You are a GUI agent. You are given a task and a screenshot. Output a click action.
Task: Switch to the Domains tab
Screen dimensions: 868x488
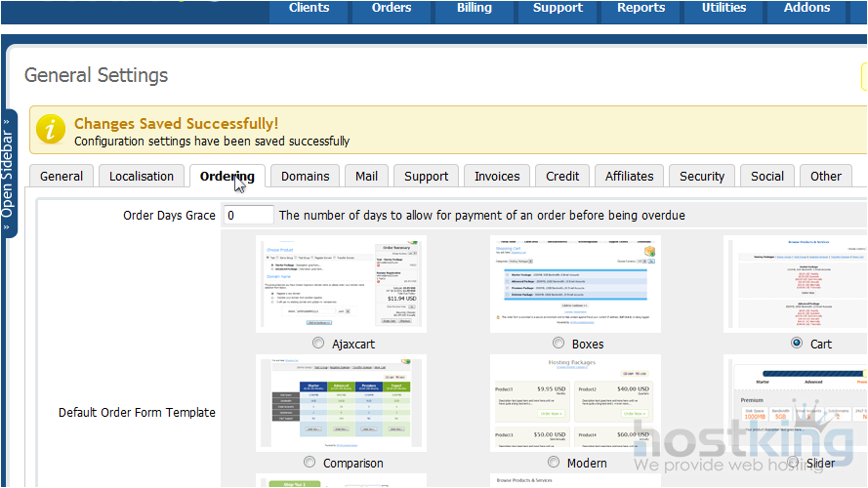pos(305,176)
